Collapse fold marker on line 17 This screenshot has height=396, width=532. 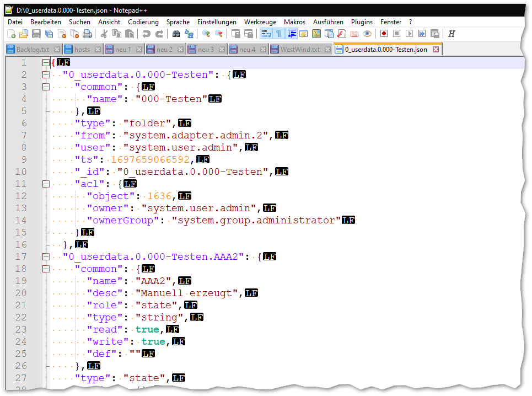pos(46,256)
